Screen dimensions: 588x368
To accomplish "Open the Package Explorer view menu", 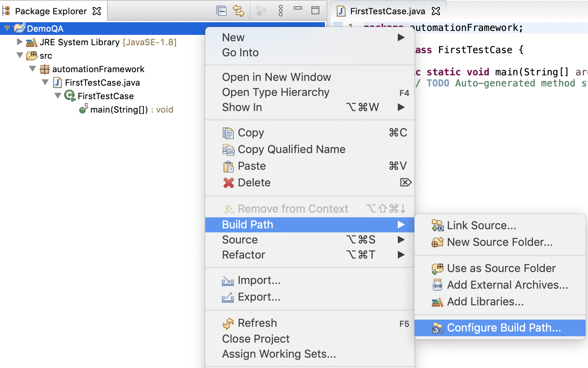I will tap(281, 11).
